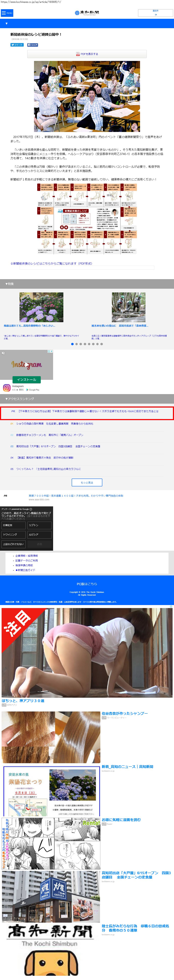Open the 大戸屋 storefront thumbnail

[x=51, y=897]
